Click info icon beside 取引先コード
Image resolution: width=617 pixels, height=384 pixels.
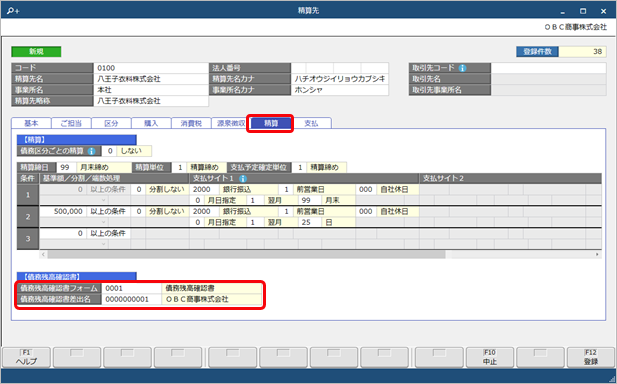pos(462,68)
